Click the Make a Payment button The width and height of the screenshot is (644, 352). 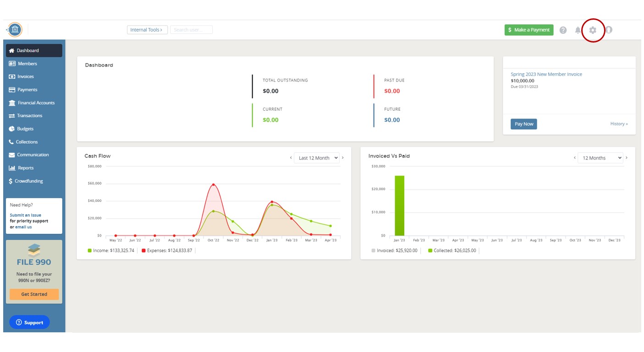528,30
